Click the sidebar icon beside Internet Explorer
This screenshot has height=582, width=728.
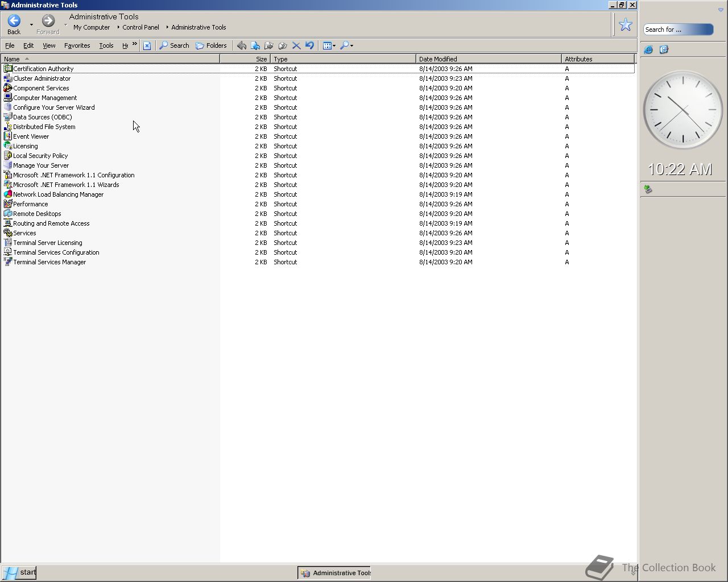tap(664, 50)
